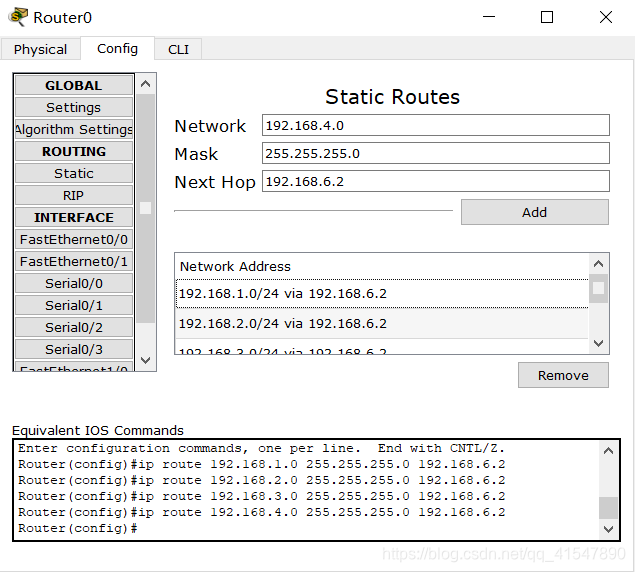Open Static routing configuration
Viewport: 635px width, 572px height.
(74, 173)
